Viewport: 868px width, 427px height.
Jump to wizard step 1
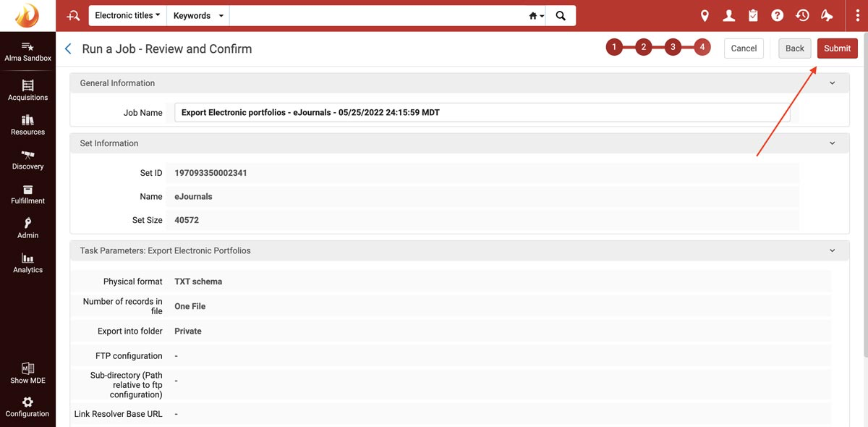pyautogui.click(x=614, y=48)
